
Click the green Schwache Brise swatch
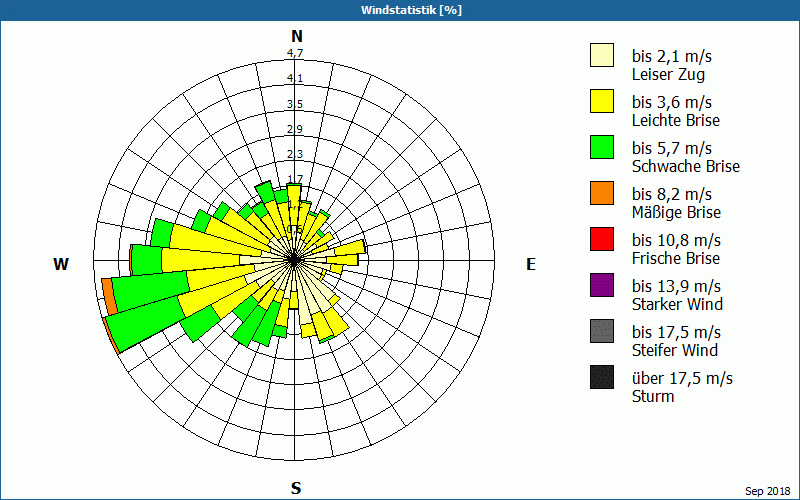[602, 148]
